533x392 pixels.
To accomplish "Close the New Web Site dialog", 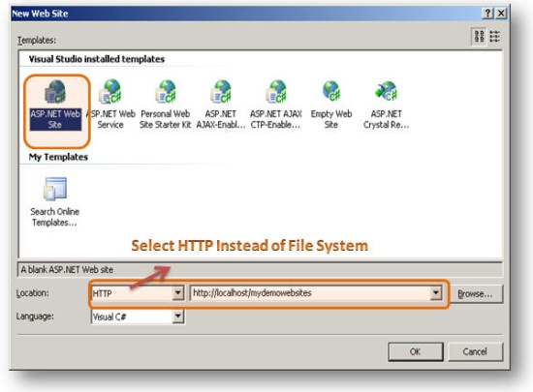I will (x=501, y=14).
